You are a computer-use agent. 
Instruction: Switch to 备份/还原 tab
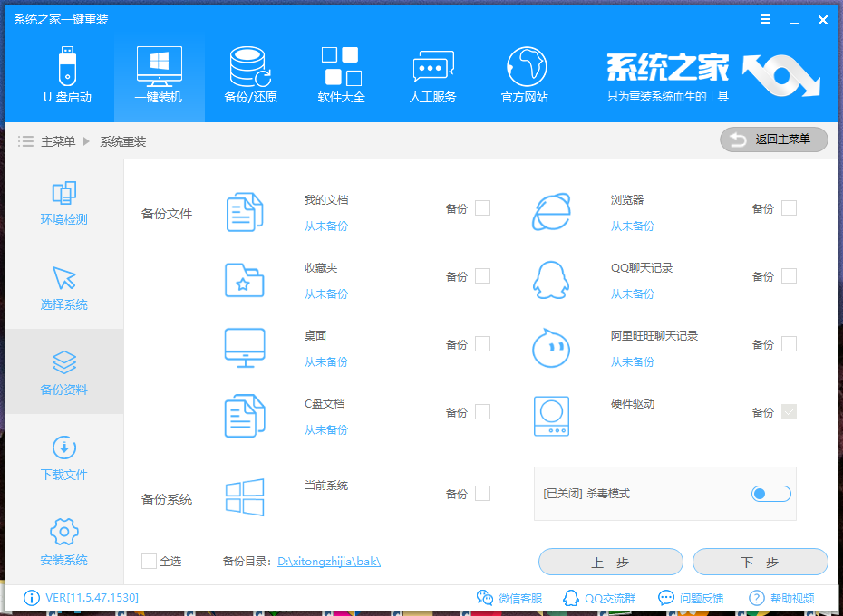click(250, 75)
